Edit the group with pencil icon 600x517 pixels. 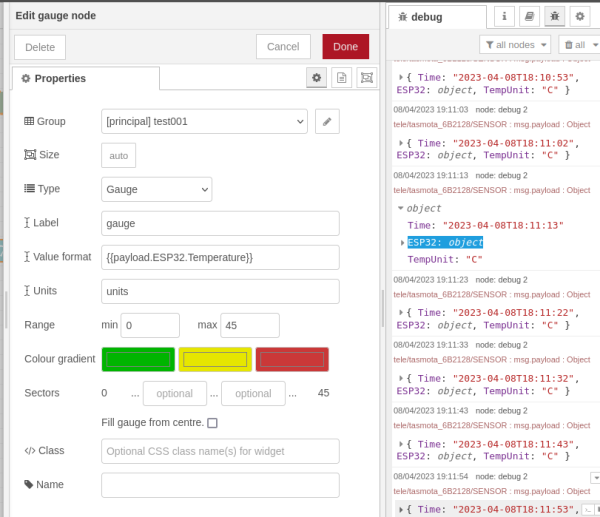point(327,122)
